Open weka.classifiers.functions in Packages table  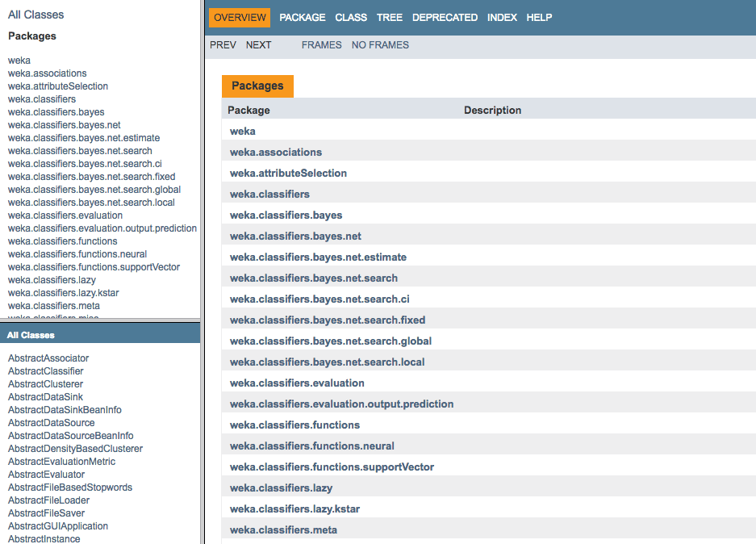(294, 425)
